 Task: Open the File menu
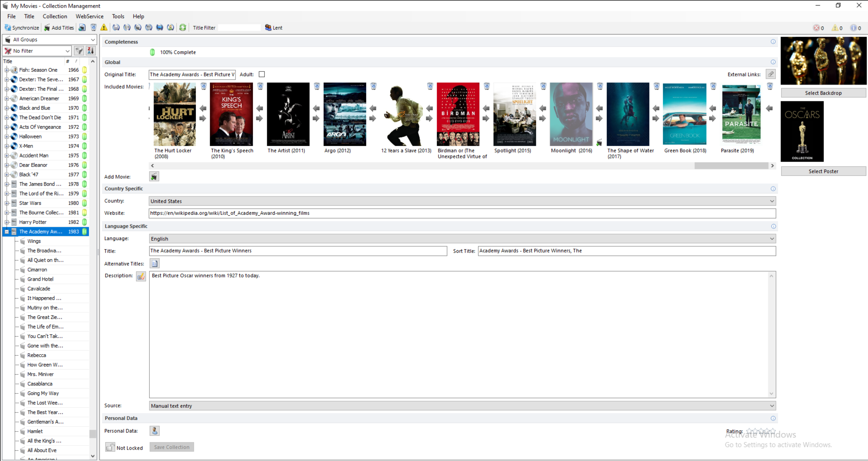click(x=11, y=16)
